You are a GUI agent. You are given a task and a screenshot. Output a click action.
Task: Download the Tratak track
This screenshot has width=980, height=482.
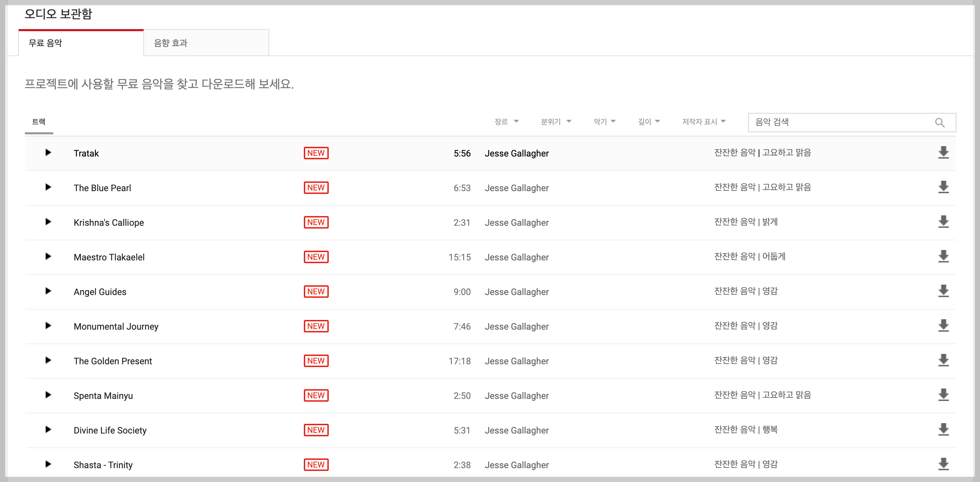943,153
